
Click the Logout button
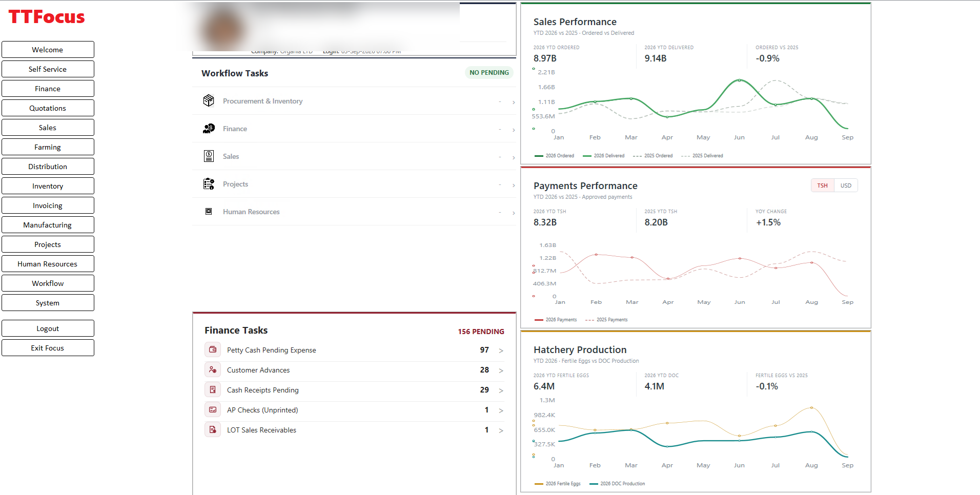tap(48, 328)
